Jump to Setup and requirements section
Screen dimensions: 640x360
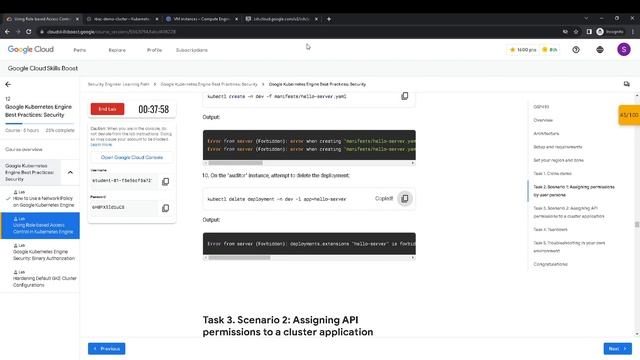pos(558,147)
